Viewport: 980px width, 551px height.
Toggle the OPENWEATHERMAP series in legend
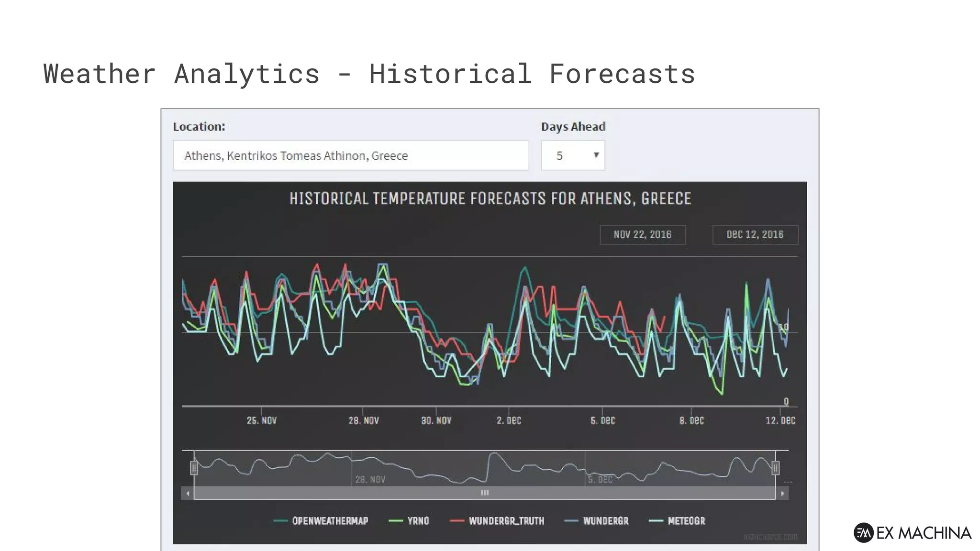321,521
